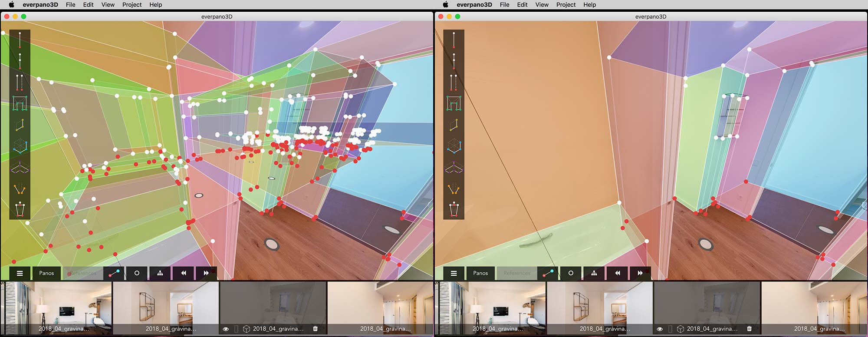Viewport: 868px width, 337px height.
Task: Open the View menu in the right menu bar
Action: click(542, 5)
